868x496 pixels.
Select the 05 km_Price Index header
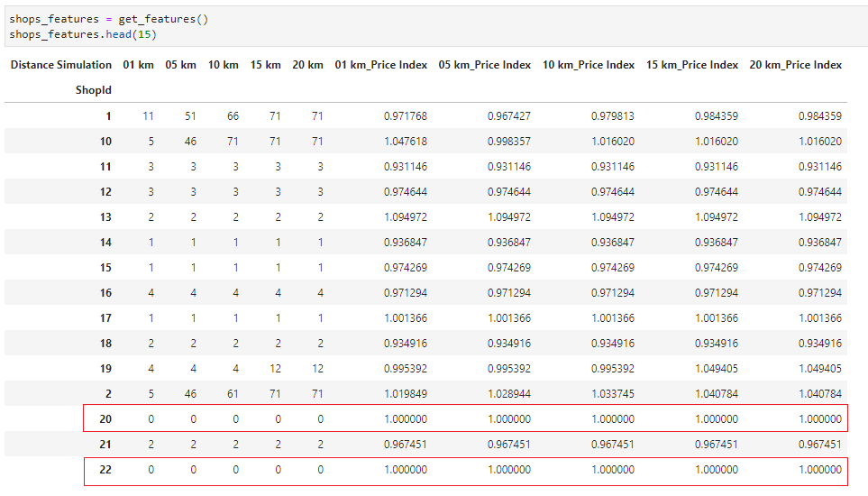point(484,65)
